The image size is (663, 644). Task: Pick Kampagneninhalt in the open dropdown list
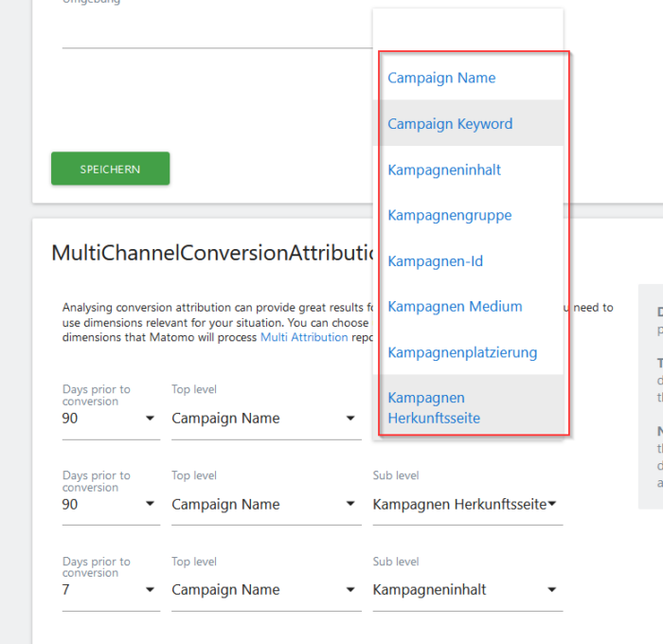tap(468, 170)
